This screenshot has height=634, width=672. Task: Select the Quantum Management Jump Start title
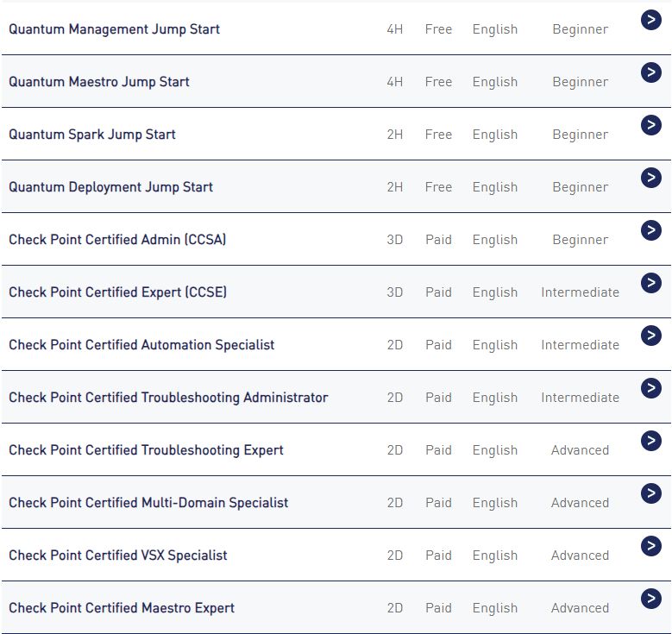114,29
